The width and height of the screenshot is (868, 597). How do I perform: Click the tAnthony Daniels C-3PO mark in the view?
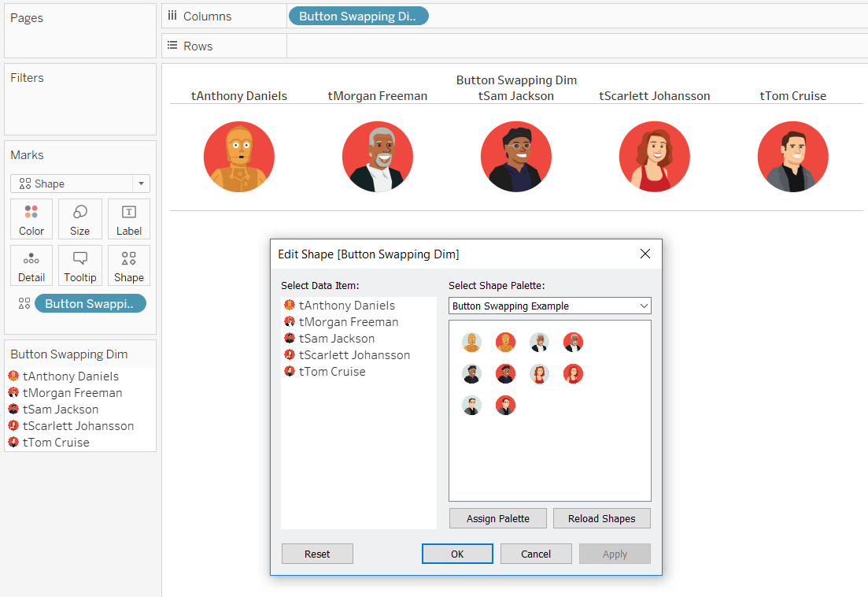(239, 157)
